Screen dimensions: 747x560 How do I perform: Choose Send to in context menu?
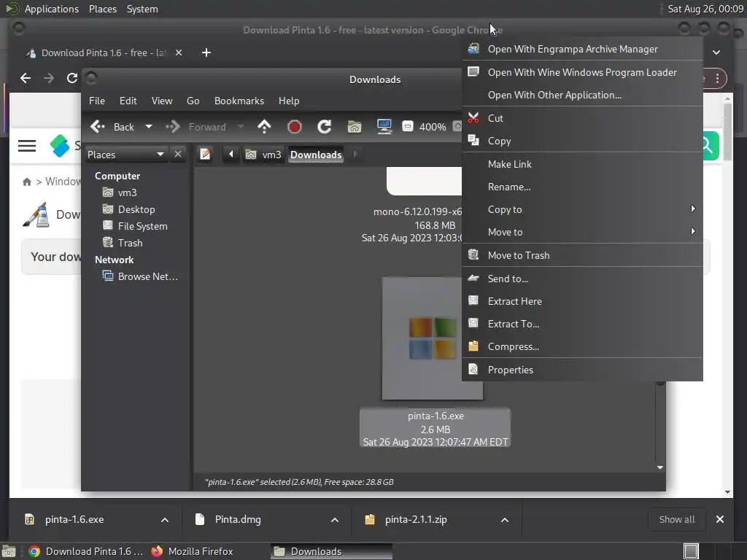(582, 279)
